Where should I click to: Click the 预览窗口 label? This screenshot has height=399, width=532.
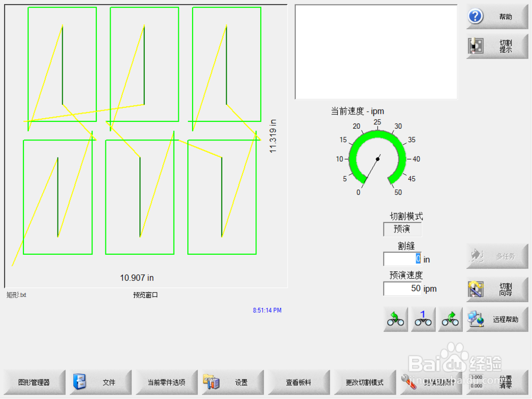(x=145, y=295)
